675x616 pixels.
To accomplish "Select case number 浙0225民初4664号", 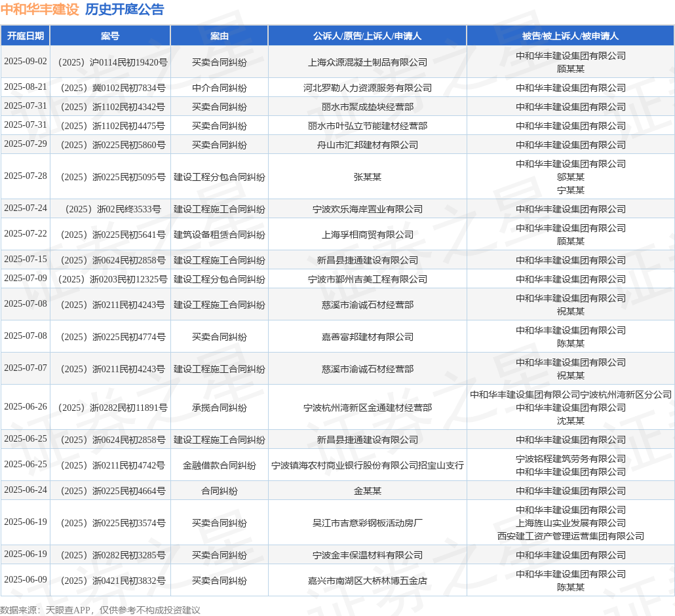I will point(113,491).
